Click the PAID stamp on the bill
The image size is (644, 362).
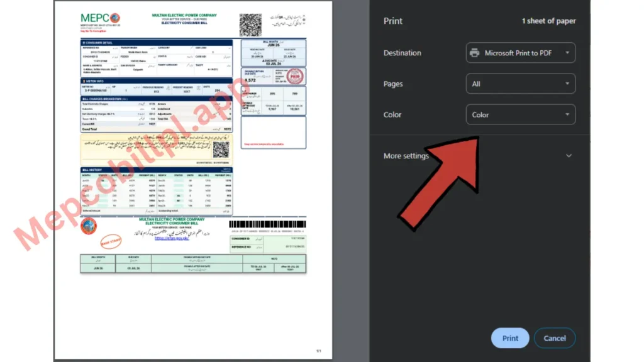click(294, 76)
